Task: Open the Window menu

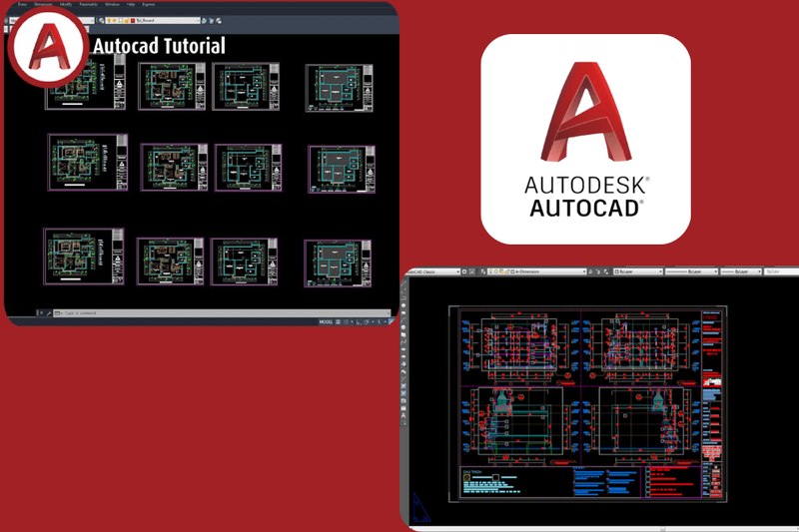Action: point(112,5)
